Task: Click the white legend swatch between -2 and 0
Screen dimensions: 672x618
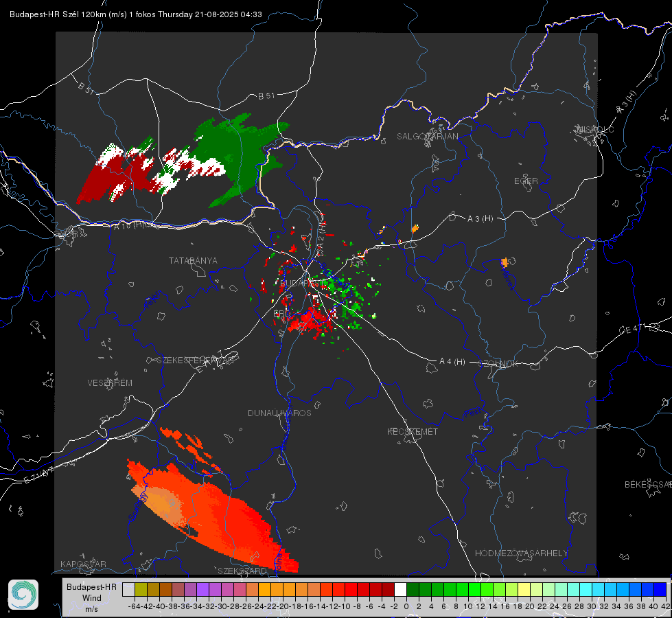Action: [400, 590]
